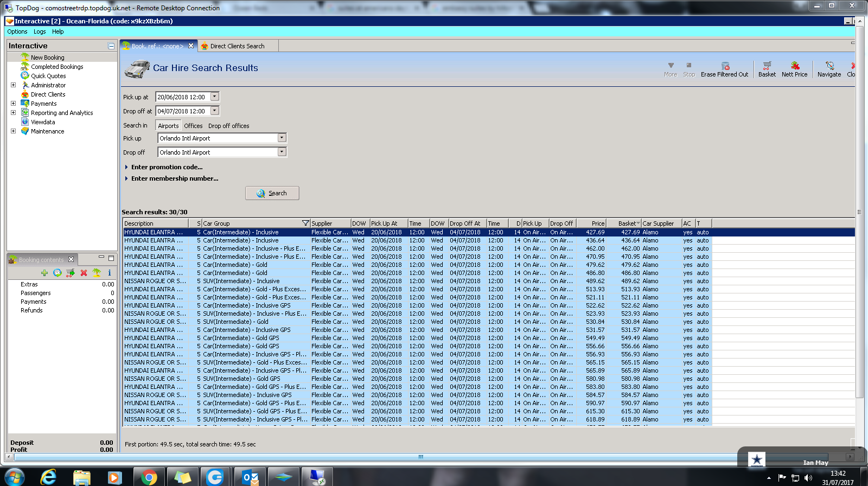The width and height of the screenshot is (868, 486).
Task: Open the Pick up at date dropdown
Action: click(215, 97)
